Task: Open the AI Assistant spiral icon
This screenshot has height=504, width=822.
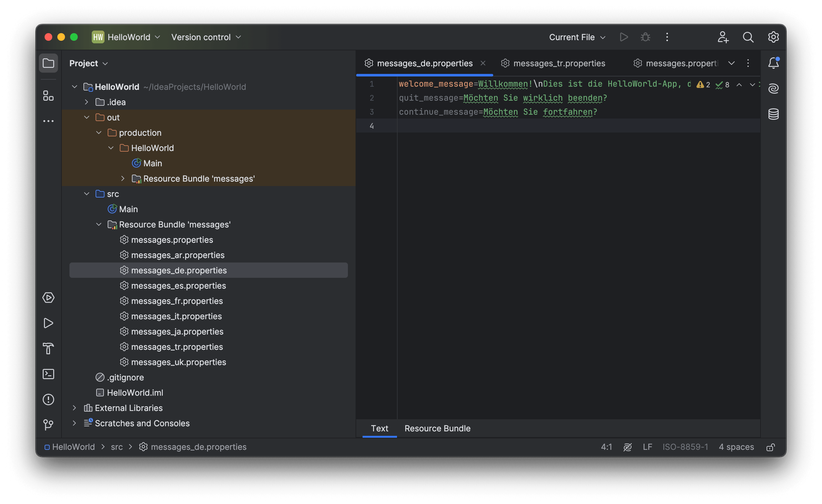Action: pos(773,88)
